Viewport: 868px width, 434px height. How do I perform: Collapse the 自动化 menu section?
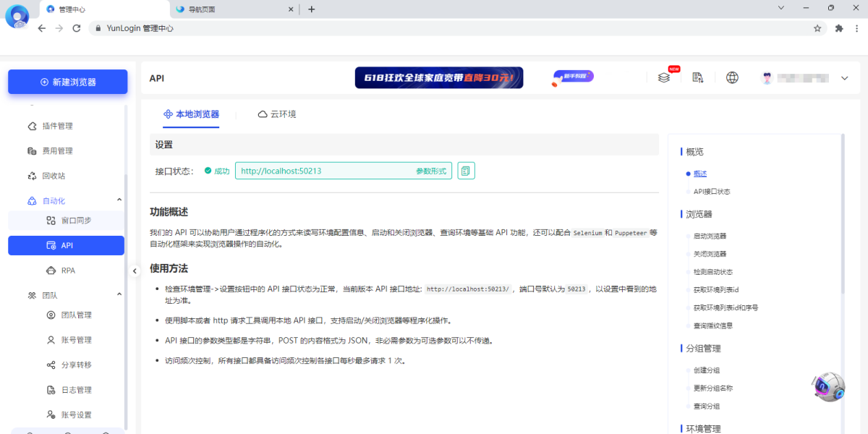pyautogui.click(x=119, y=200)
